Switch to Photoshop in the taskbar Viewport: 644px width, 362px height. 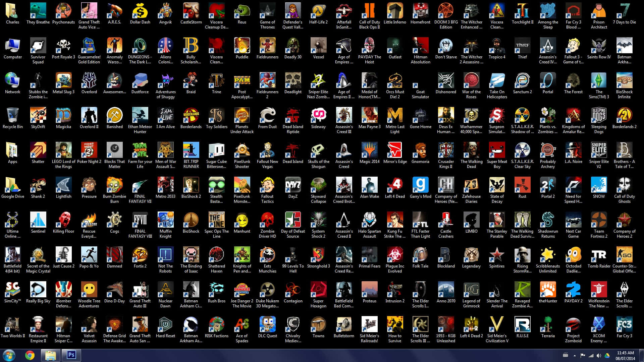(71, 355)
